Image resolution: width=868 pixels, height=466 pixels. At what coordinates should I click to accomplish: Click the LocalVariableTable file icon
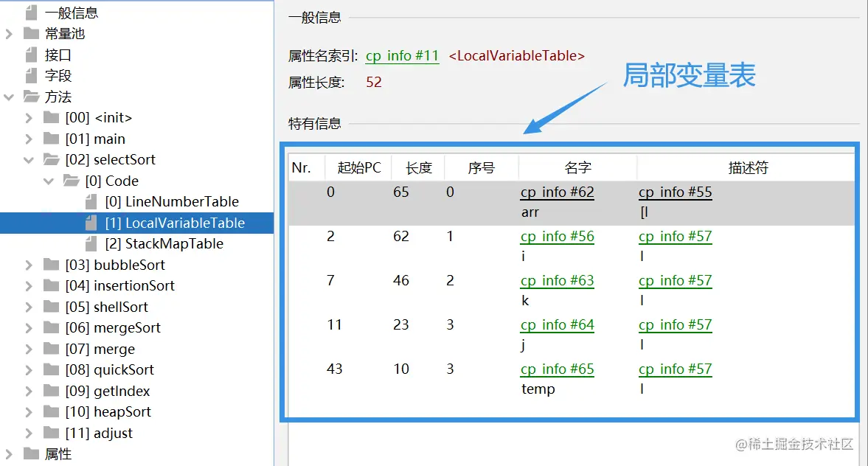click(91, 223)
